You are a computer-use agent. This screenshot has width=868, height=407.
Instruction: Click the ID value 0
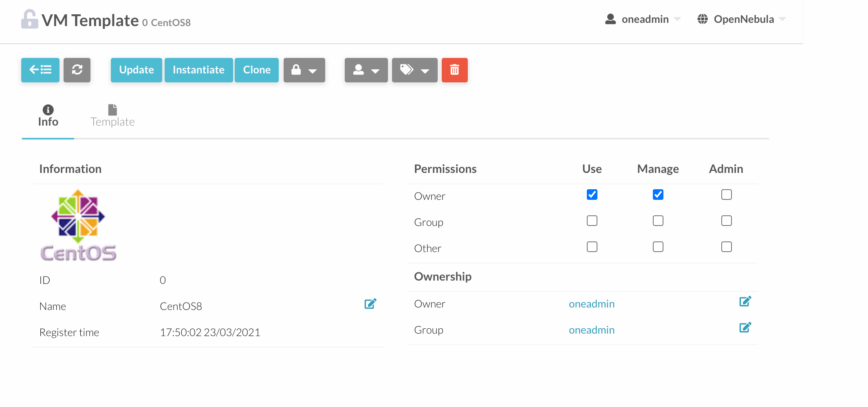(x=163, y=280)
